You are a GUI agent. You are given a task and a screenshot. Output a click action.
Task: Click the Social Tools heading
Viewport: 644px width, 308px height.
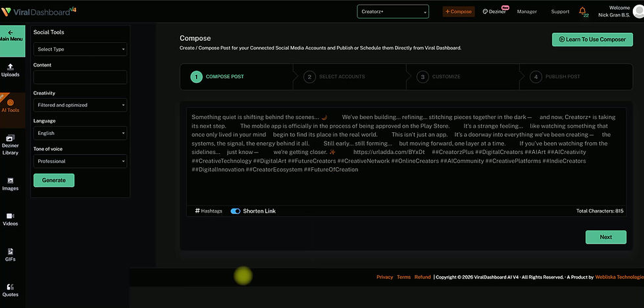coord(49,32)
